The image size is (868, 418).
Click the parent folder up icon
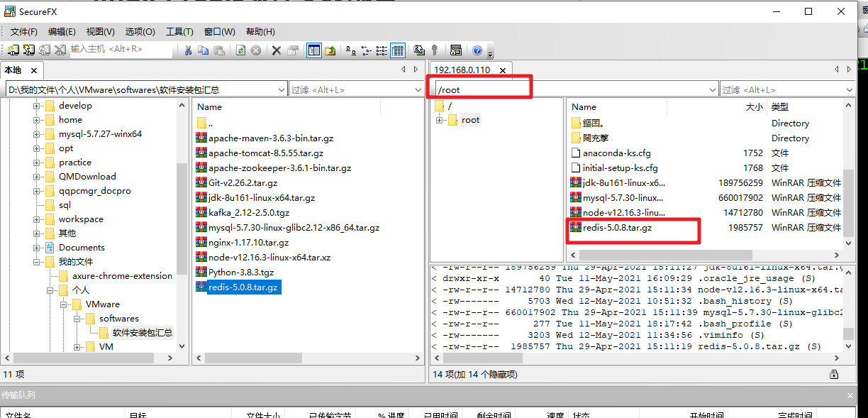coord(330,50)
